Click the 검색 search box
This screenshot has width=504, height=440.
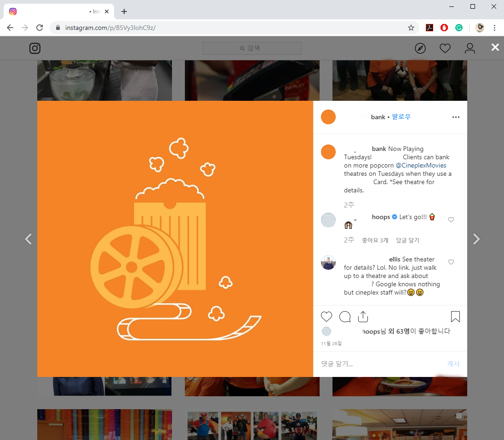[252, 48]
